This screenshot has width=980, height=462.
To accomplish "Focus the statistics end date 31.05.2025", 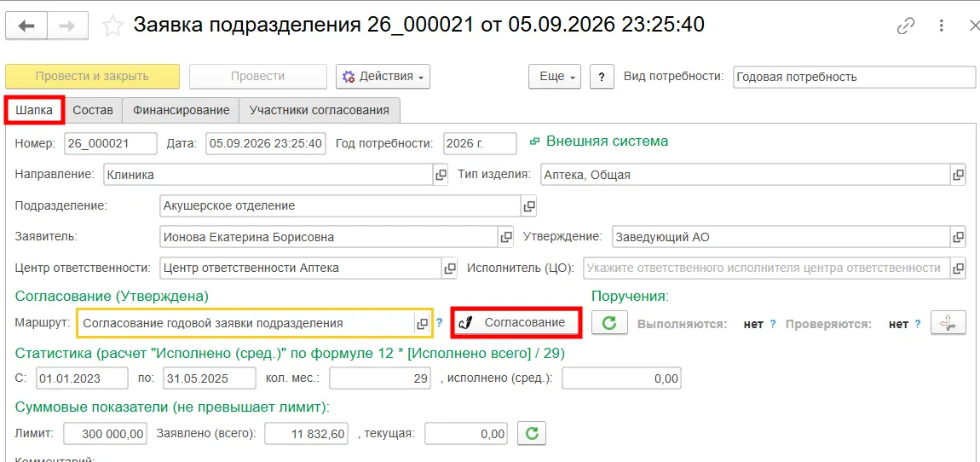I will (x=210, y=378).
